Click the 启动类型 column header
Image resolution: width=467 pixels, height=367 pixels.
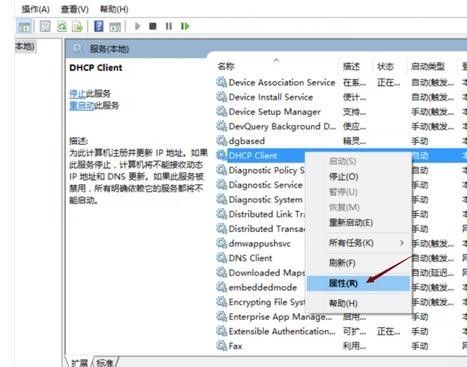tap(428, 66)
